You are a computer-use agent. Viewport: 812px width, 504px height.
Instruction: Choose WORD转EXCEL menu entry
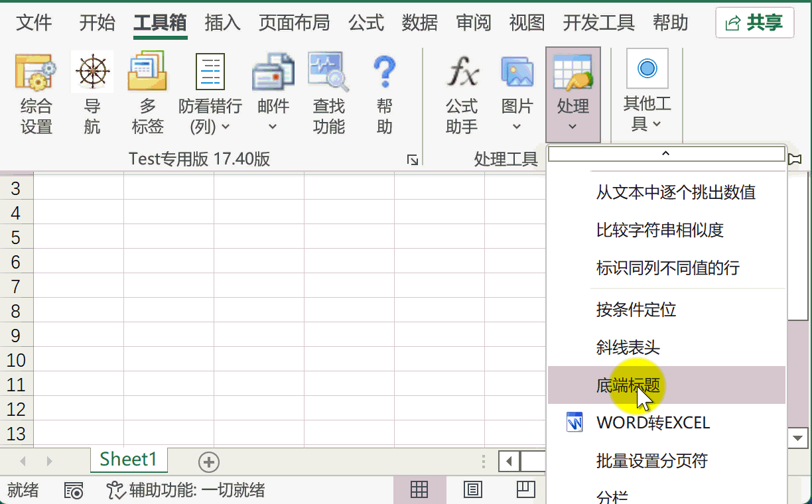[653, 422]
